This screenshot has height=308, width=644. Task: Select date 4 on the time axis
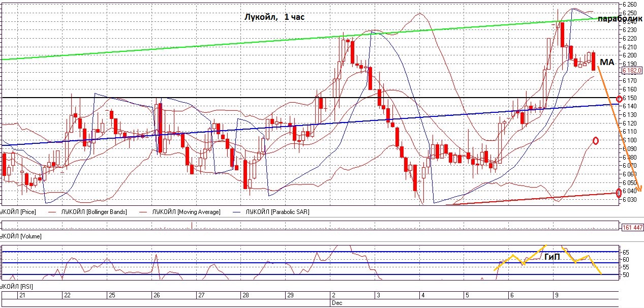click(x=422, y=295)
